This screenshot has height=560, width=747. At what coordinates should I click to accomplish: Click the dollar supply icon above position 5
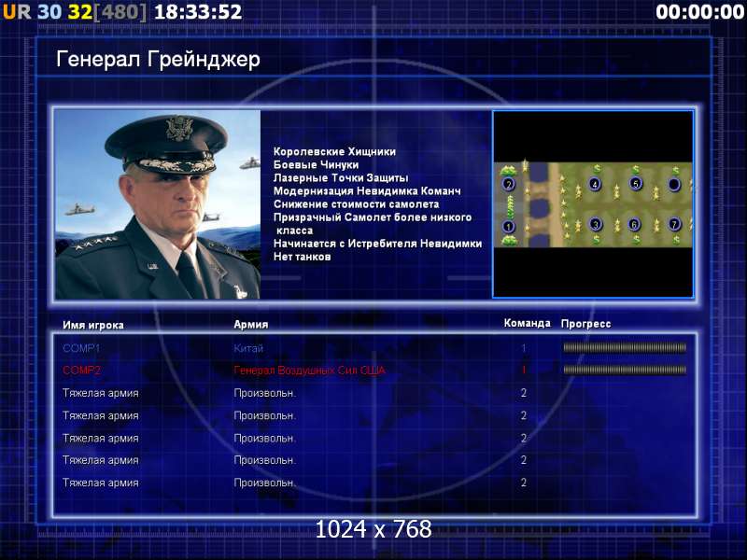pos(636,170)
